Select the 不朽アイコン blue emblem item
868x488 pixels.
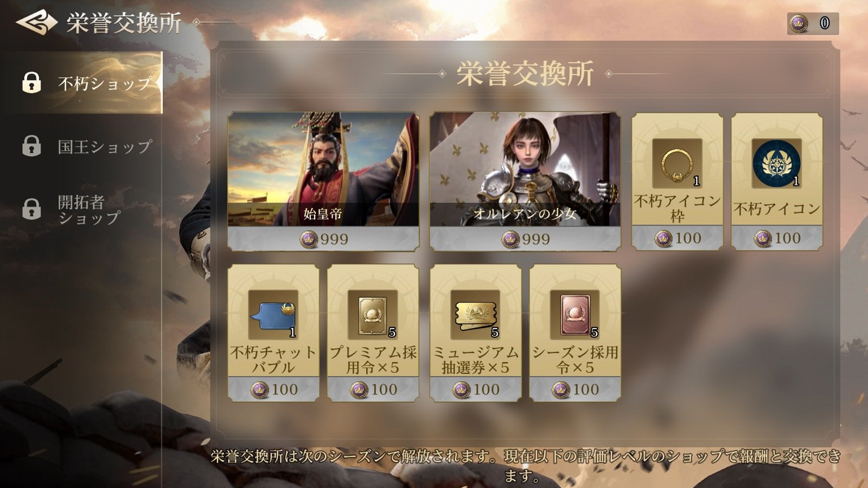(777, 164)
